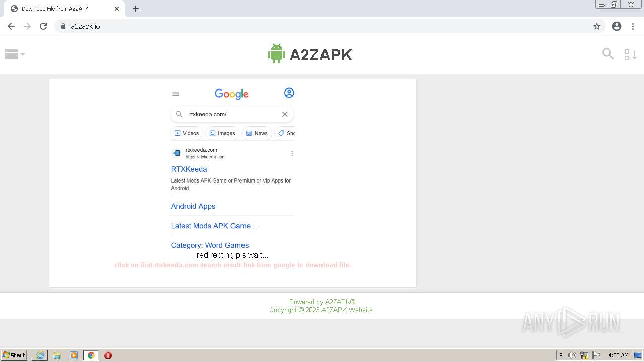Open the File Explorer taskbar icon
Screen dimensions: 644x362
tap(57, 355)
